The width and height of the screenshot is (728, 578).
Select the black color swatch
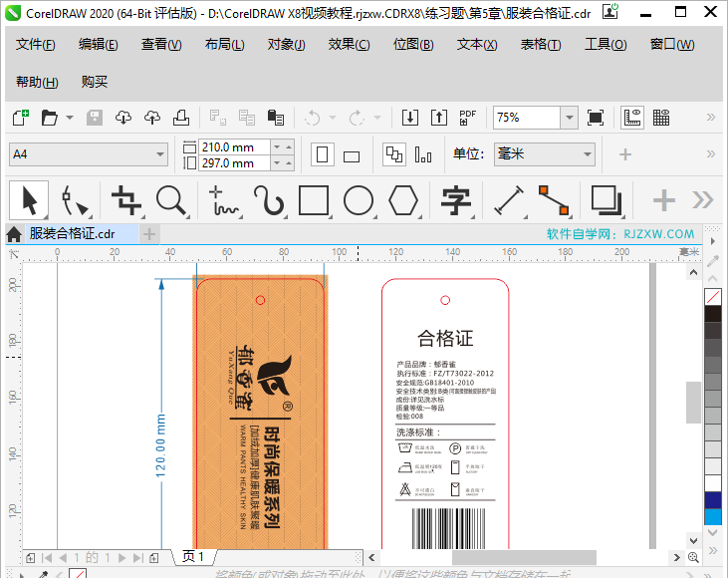(x=713, y=314)
